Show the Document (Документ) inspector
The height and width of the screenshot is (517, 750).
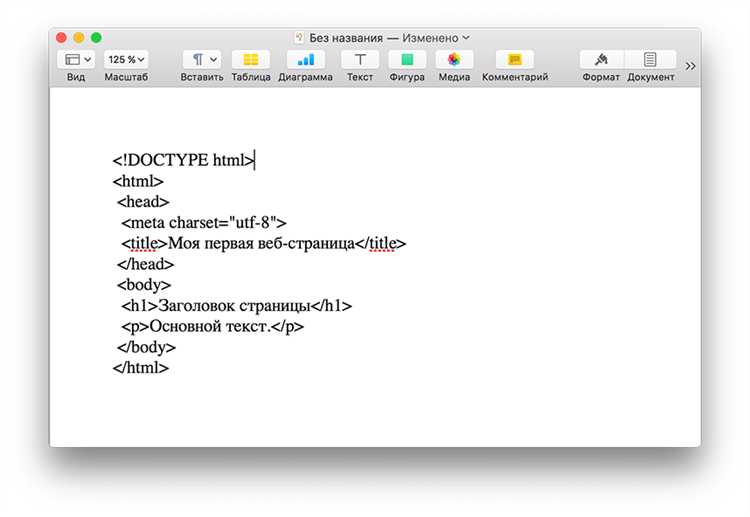(651, 59)
